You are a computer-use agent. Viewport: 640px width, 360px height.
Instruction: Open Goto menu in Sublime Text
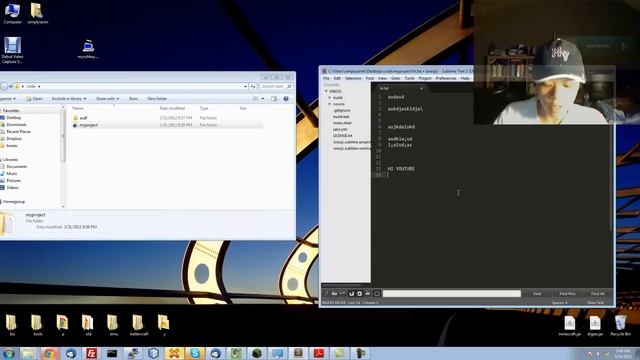(396, 78)
